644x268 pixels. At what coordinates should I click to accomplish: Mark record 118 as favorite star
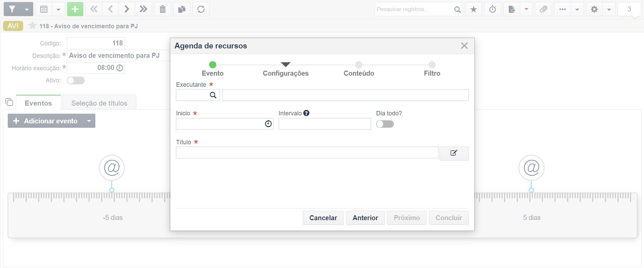[x=33, y=26]
